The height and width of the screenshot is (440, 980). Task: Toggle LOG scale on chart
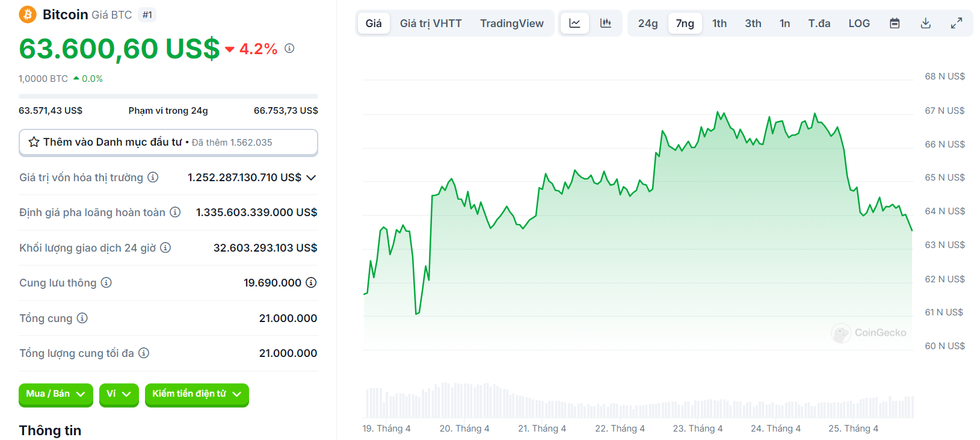point(859,23)
